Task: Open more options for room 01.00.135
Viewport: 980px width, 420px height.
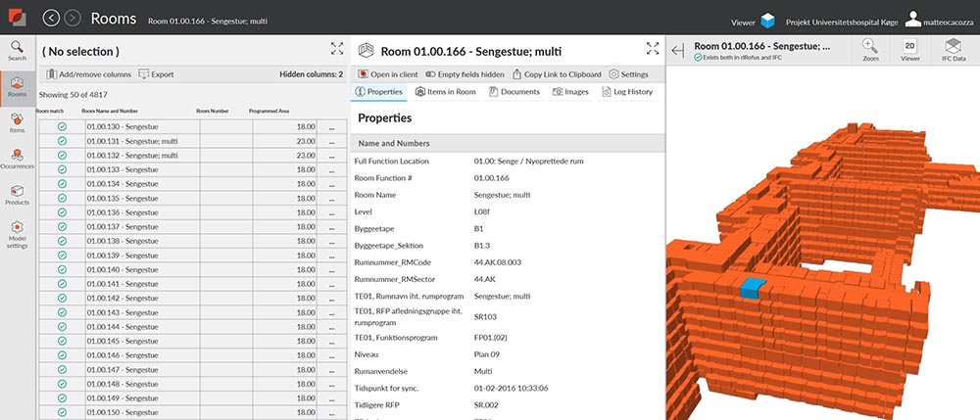Action: pyautogui.click(x=332, y=199)
